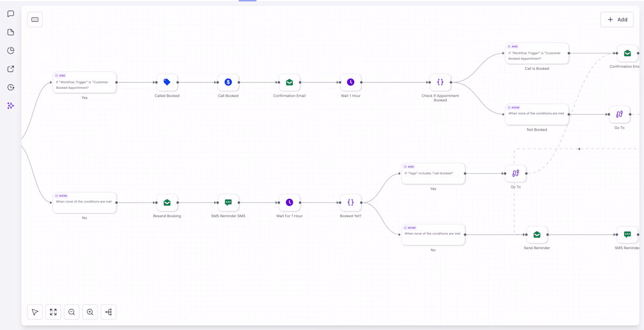Select the Call Is Booked condition card

click(537, 53)
